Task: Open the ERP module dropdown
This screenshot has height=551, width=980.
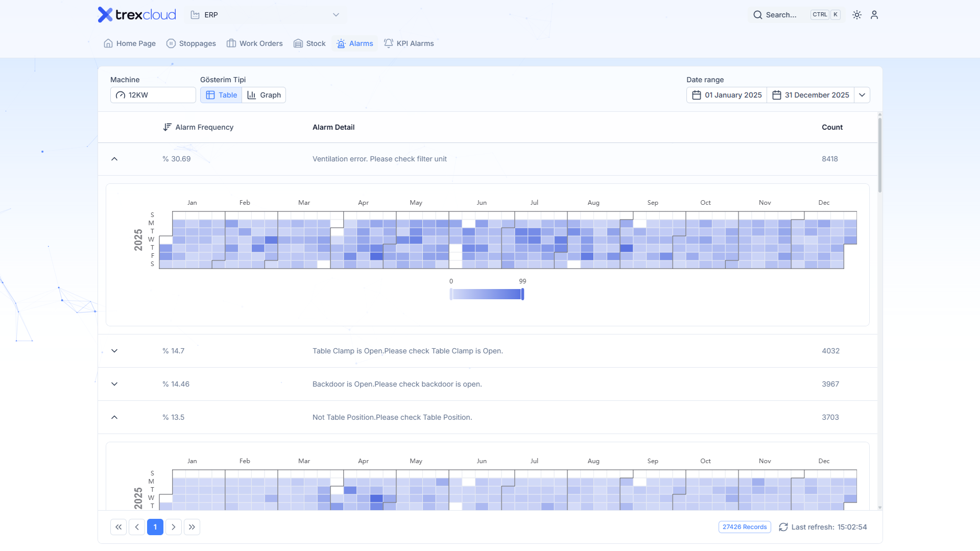Action: coord(265,15)
